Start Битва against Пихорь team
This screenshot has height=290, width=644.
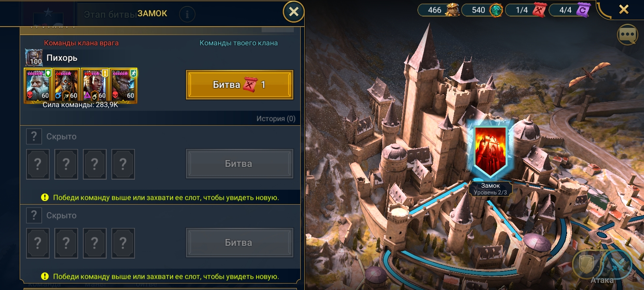click(x=239, y=85)
